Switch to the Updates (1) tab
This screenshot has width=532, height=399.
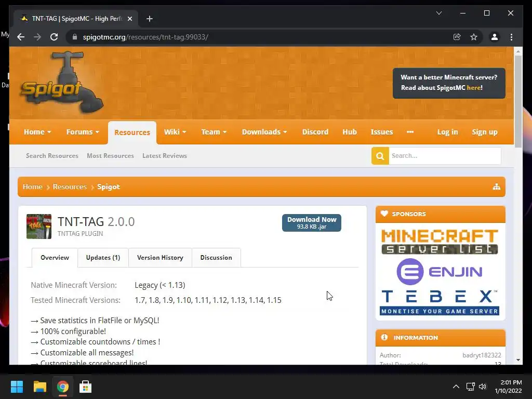pos(103,258)
